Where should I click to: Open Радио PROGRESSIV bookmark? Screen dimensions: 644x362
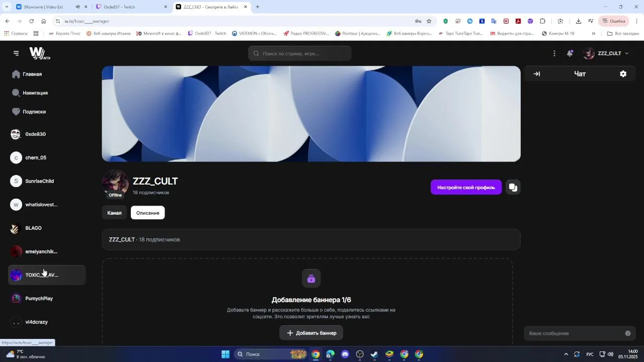coord(306,34)
